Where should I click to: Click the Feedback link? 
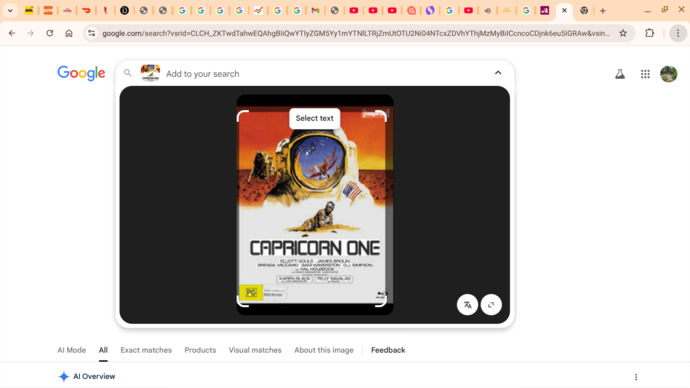tap(388, 350)
